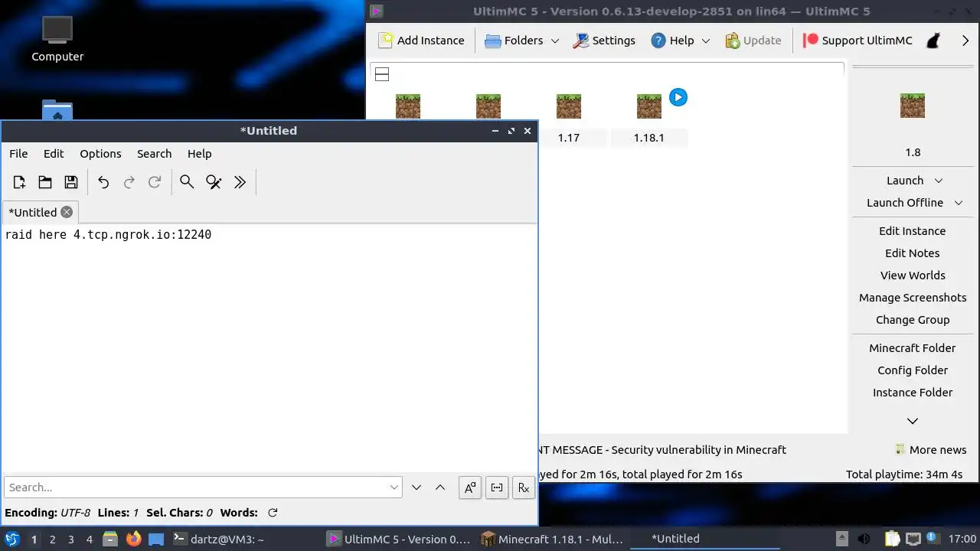The width and height of the screenshot is (980, 551).
Task: Click the Update button in UltimMC
Action: pos(753,41)
